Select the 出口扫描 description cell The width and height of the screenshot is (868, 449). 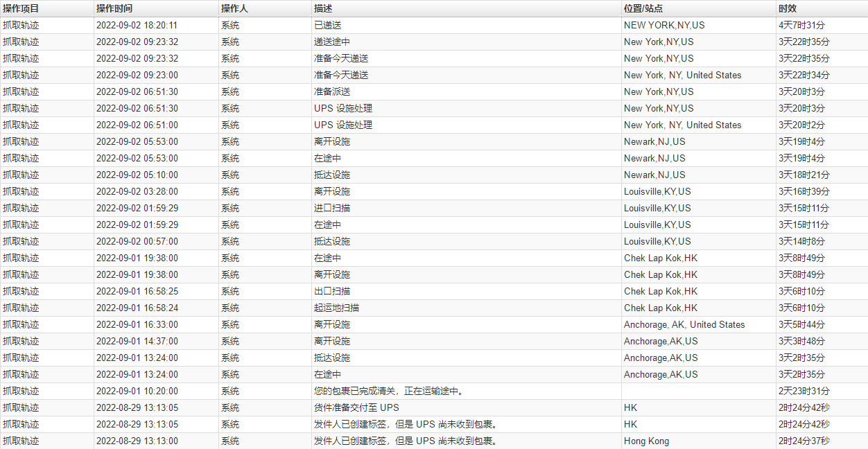[x=332, y=291]
